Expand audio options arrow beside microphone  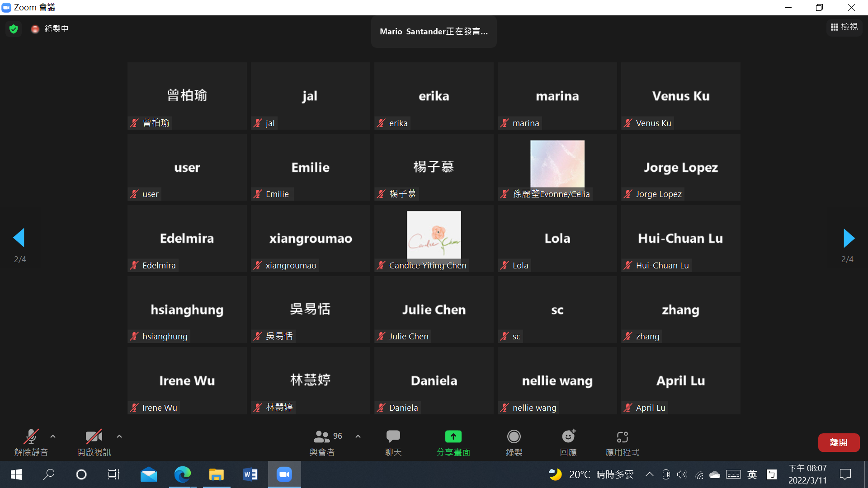(x=53, y=436)
